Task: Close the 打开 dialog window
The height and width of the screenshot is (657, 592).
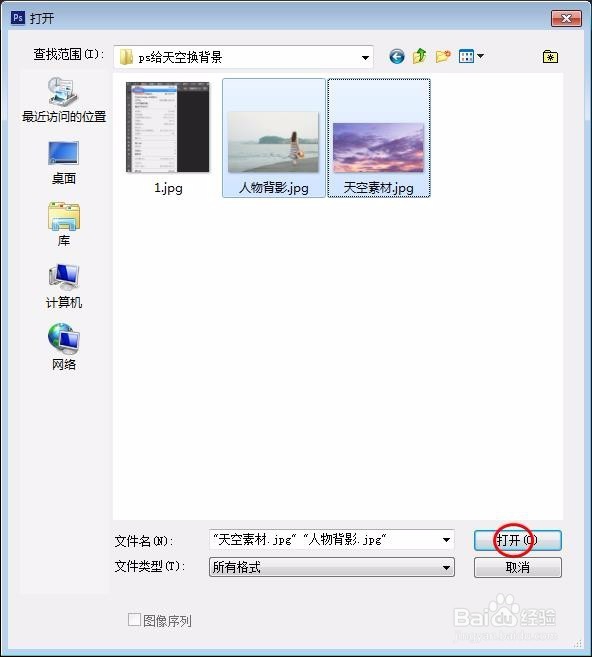Action: click(x=566, y=18)
